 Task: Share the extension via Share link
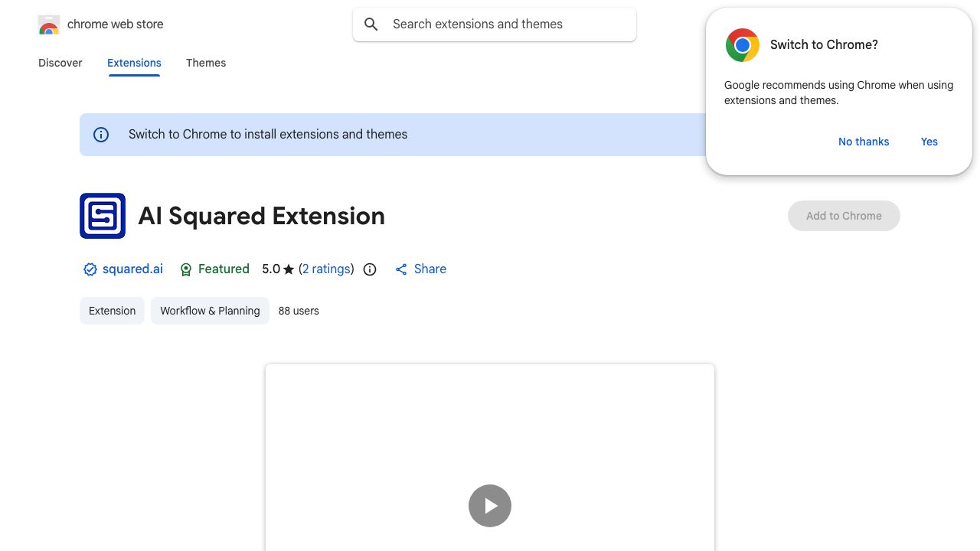point(420,269)
